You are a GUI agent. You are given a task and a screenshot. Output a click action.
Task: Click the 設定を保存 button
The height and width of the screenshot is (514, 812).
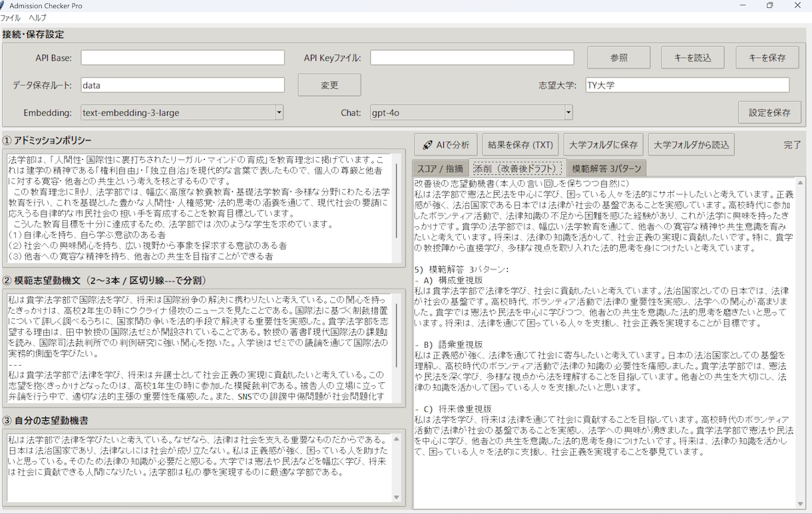[769, 112]
